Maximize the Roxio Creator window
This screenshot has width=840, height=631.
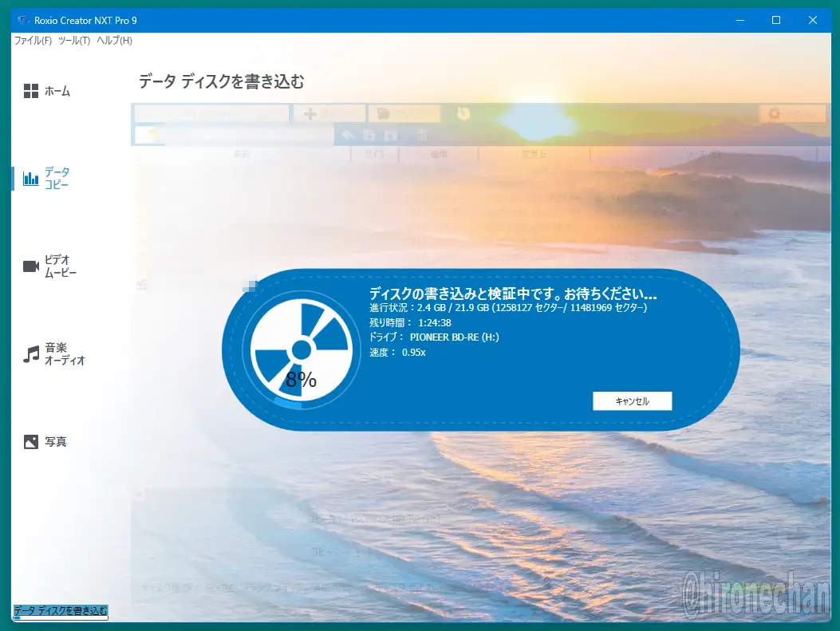(x=775, y=20)
